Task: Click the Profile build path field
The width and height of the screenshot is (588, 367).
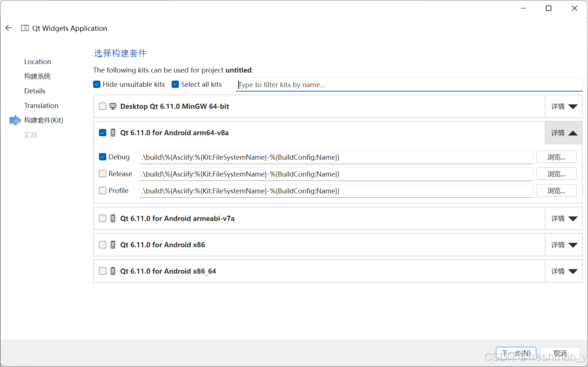Action: pos(336,191)
